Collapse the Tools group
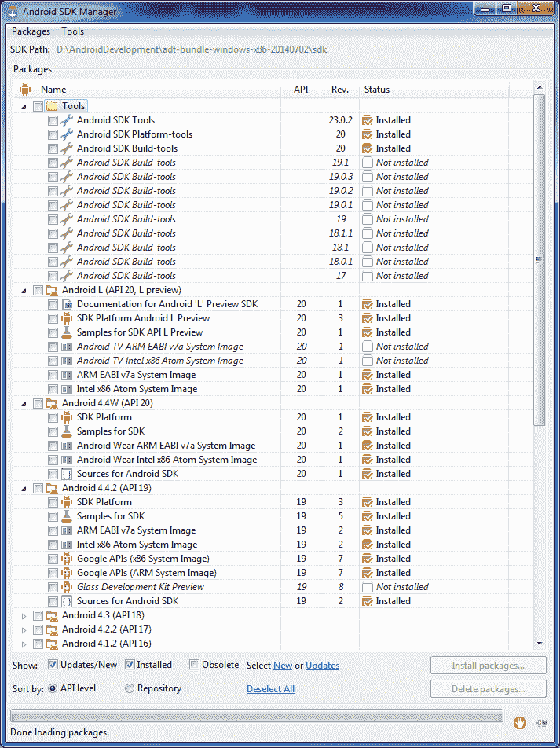 coord(24,106)
